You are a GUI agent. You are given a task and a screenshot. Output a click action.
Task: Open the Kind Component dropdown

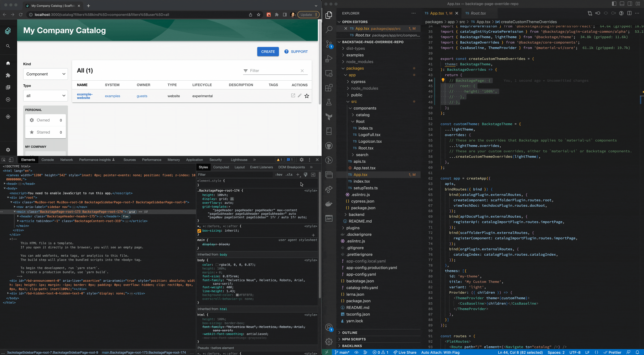pos(45,74)
